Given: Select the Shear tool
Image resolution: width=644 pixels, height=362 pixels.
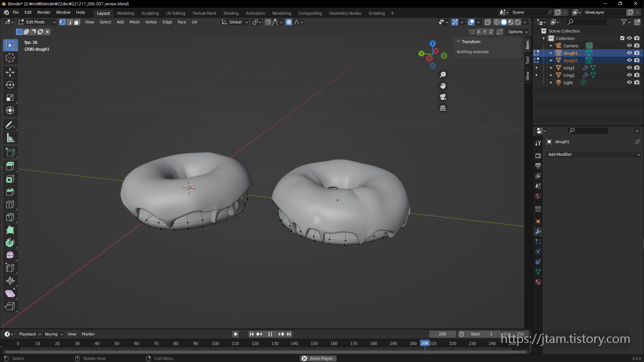Looking at the screenshot, I should tap(10, 294).
